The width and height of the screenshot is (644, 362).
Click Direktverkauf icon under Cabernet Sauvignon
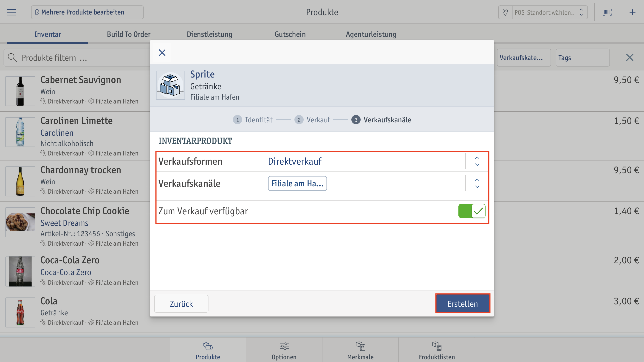pyautogui.click(x=43, y=101)
